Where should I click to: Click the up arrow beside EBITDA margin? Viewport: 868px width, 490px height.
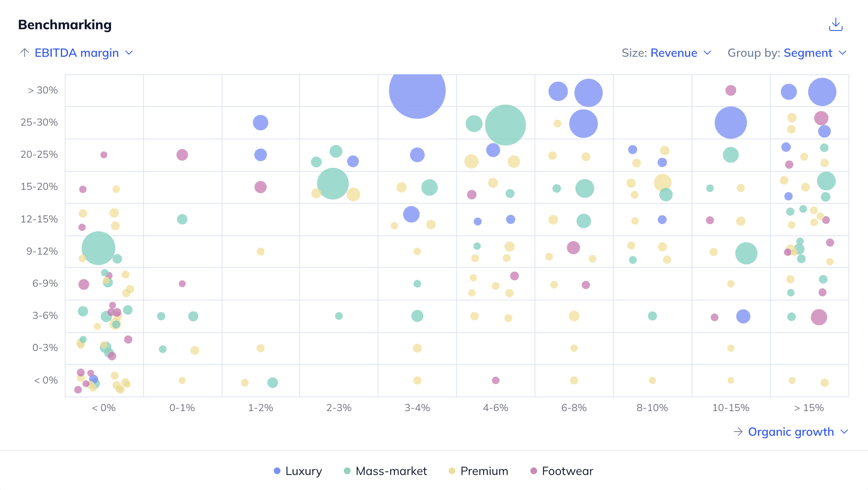point(25,53)
